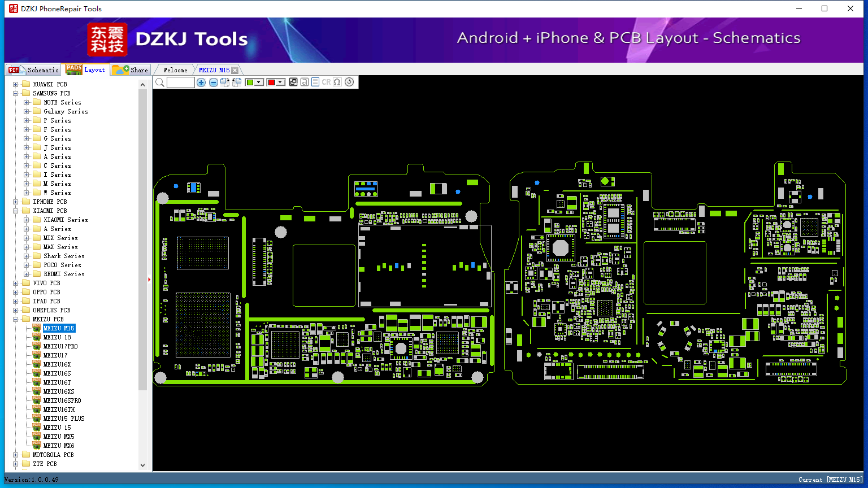Zoom out with the blue minus button
This screenshot has height=488, width=868.
coord(214,82)
